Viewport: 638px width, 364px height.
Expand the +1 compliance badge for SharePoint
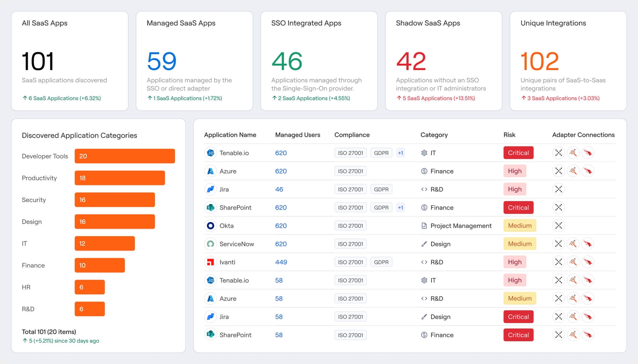(x=400, y=207)
